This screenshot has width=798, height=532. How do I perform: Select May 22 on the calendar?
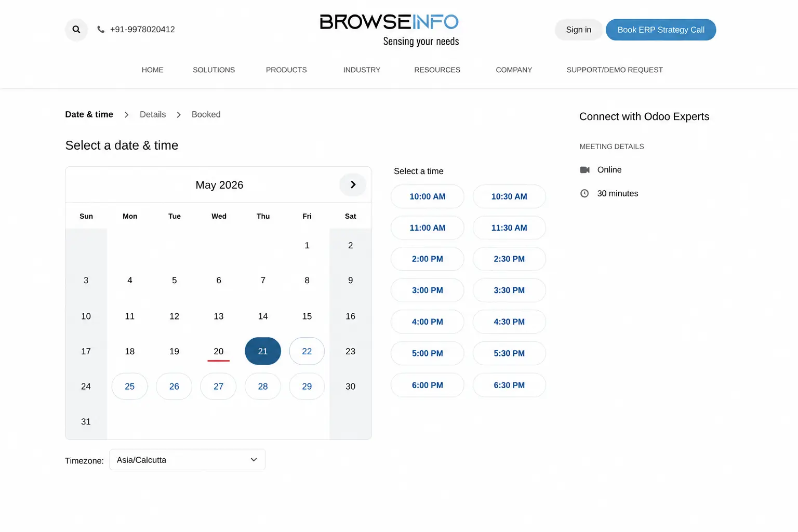(x=307, y=351)
